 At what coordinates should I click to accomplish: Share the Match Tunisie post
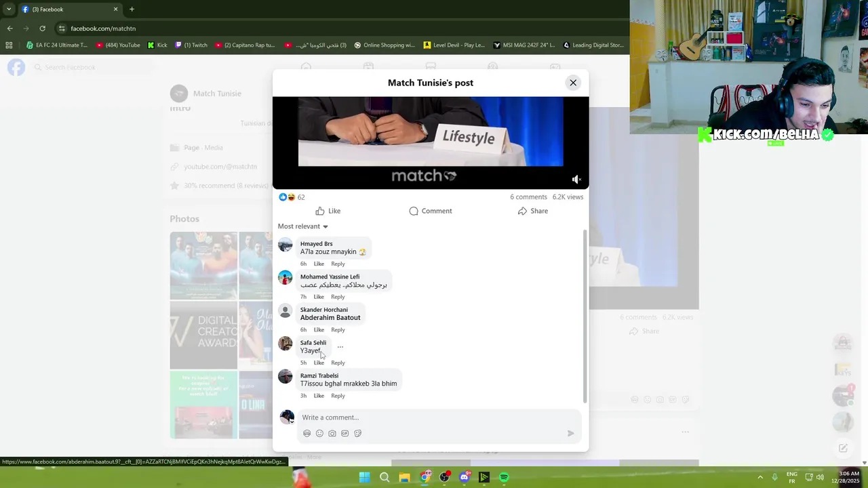(533, 211)
